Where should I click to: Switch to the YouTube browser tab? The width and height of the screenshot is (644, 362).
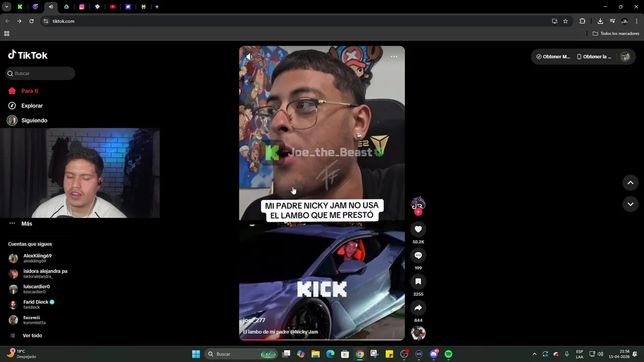click(113, 7)
